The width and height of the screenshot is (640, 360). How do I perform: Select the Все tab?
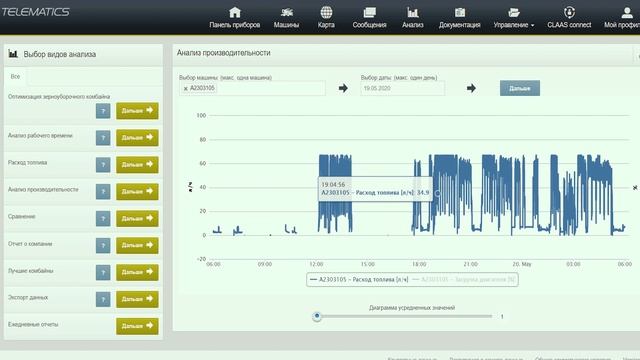coord(15,76)
